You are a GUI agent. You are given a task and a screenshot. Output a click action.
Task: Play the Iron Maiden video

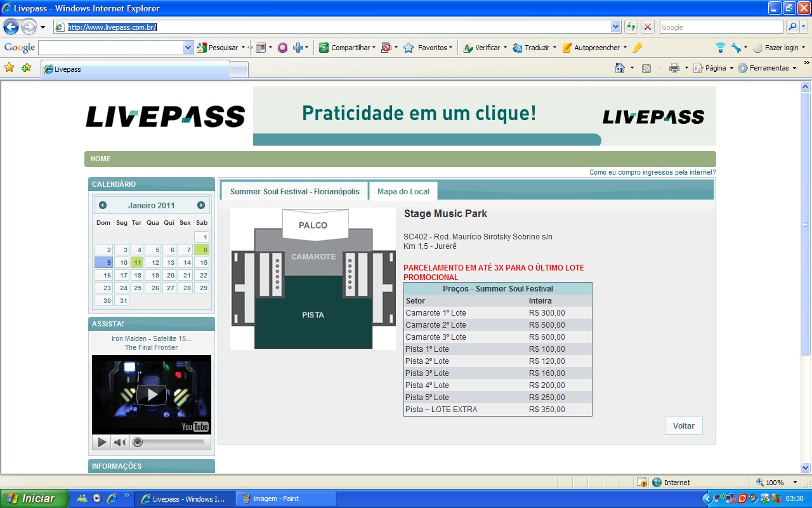point(152,394)
